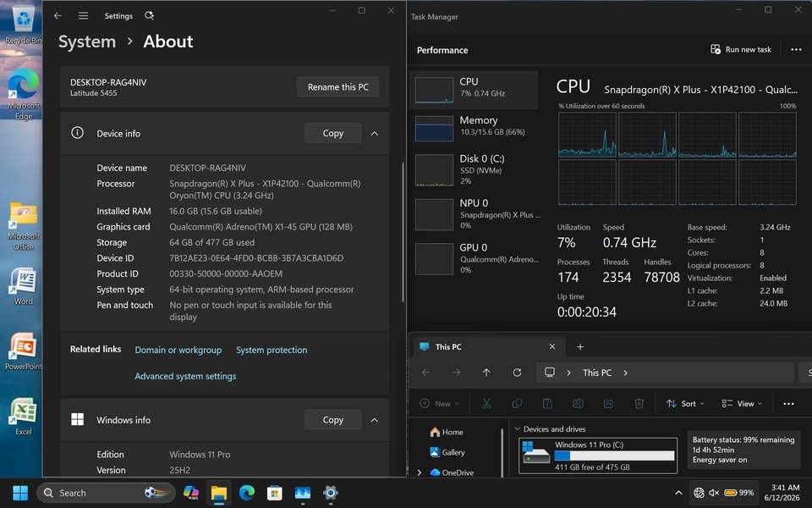812x508 pixels.
Task: Click the chevron after This PC in address bar
Action: (626, 373)
